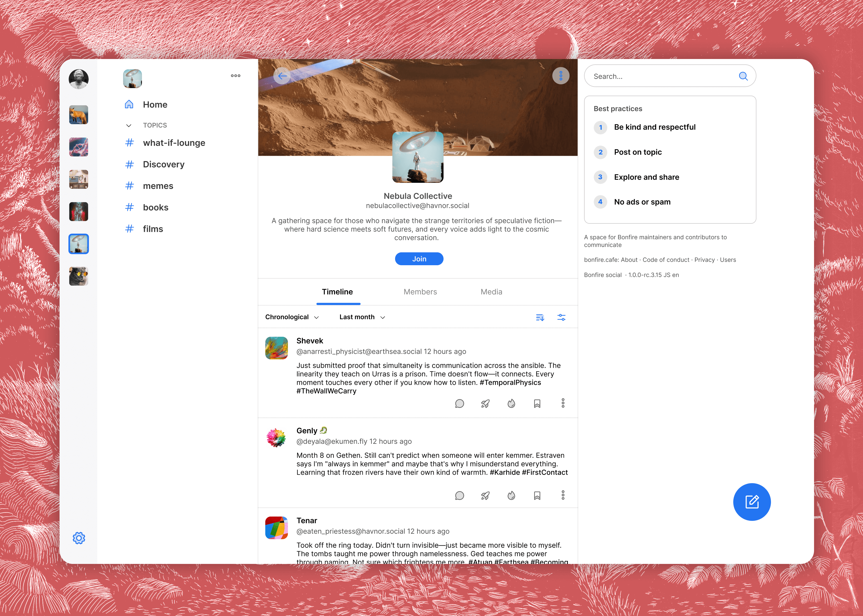Image resolution: width=863 pixels, height=616 pixels.
Task: Open the feed filter sliders icon
Action: click(561, 318)
